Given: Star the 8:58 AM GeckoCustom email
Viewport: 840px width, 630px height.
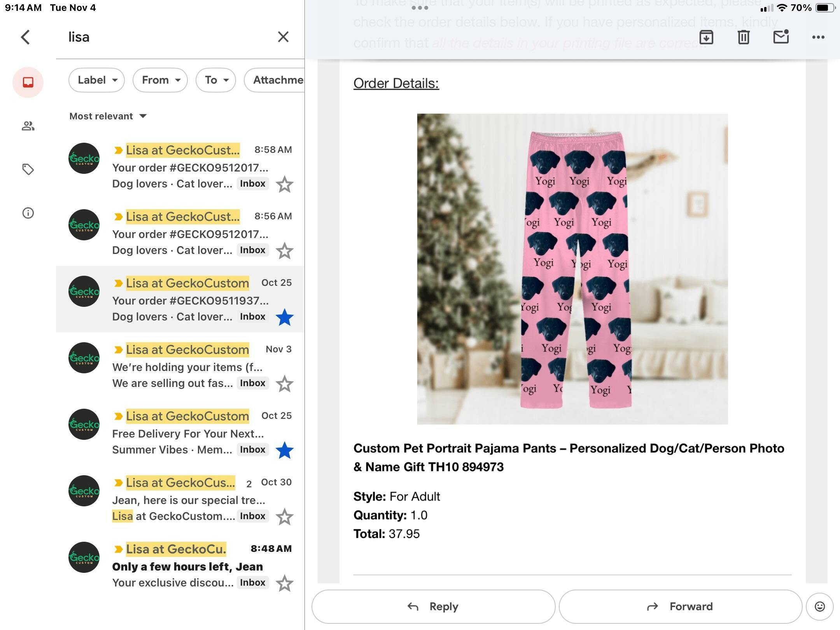Looking at the screenshot, I should pyautogui.click(x=284, y=184).
